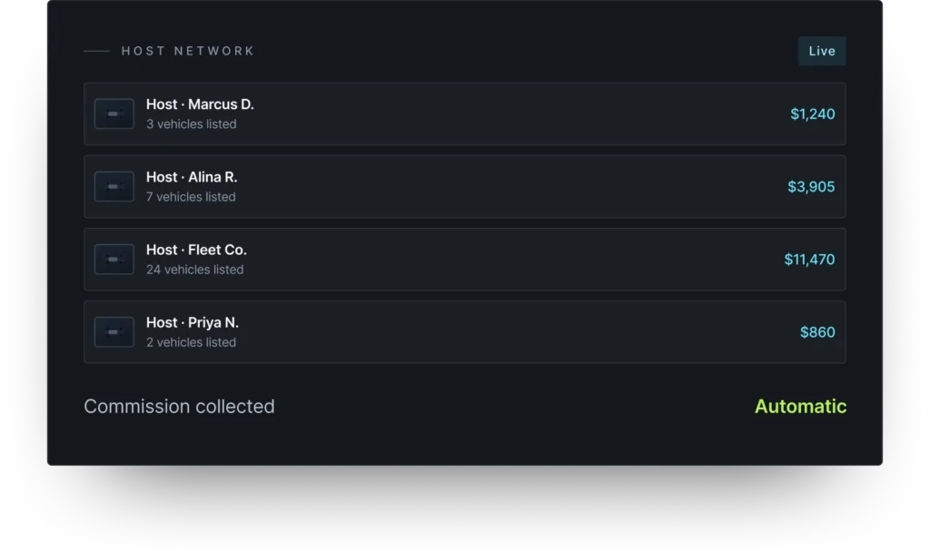Click the Automatic commission label
The height and width of the screenshot is (560, 930).
(800, 406)
